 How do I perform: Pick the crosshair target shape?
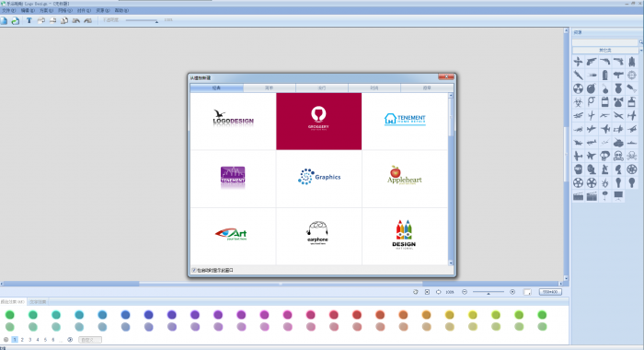coord(632,75)
